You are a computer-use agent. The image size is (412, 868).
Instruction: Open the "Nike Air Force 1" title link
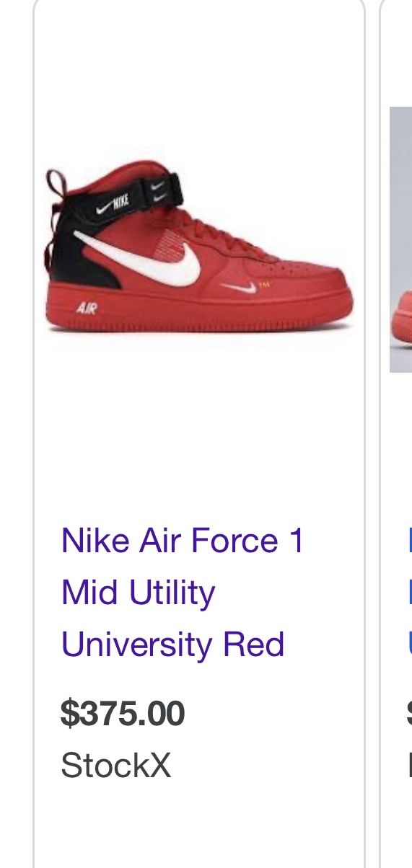click(x=183, y=541)
